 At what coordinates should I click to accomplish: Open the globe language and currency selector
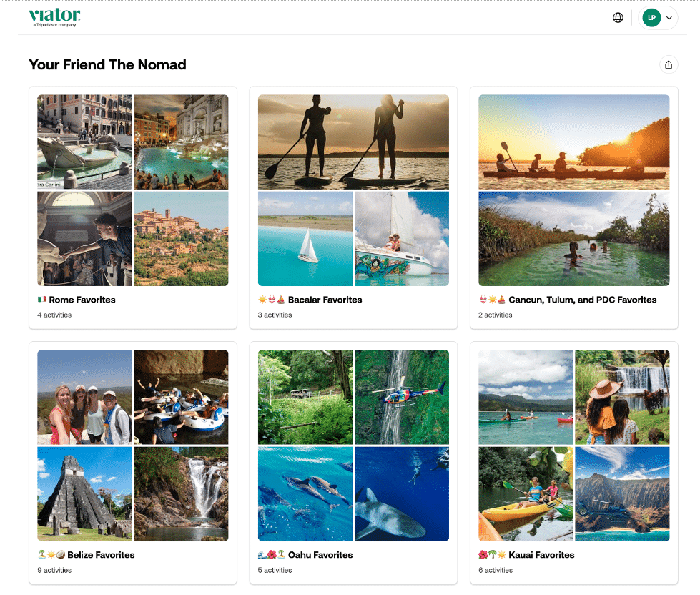click(x=618, y=17)
